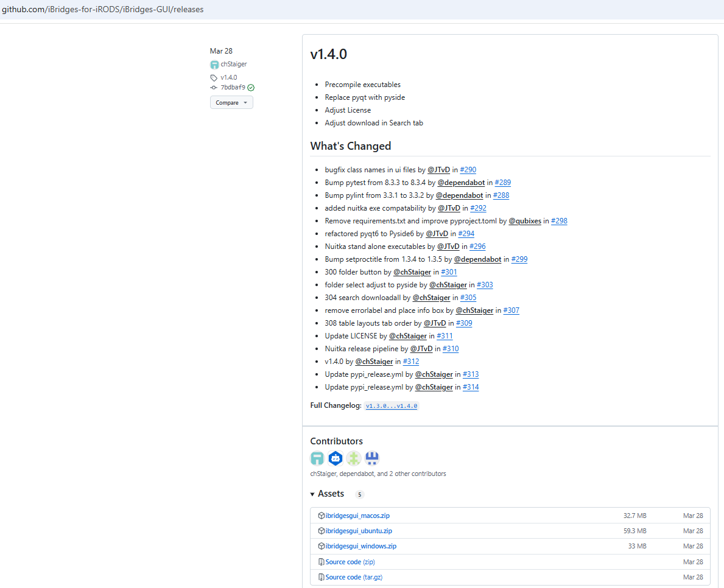Viewport: 724px width, 588px height.
Task: Click the "Mar 28" release date in sidebar
Action: 221,51
